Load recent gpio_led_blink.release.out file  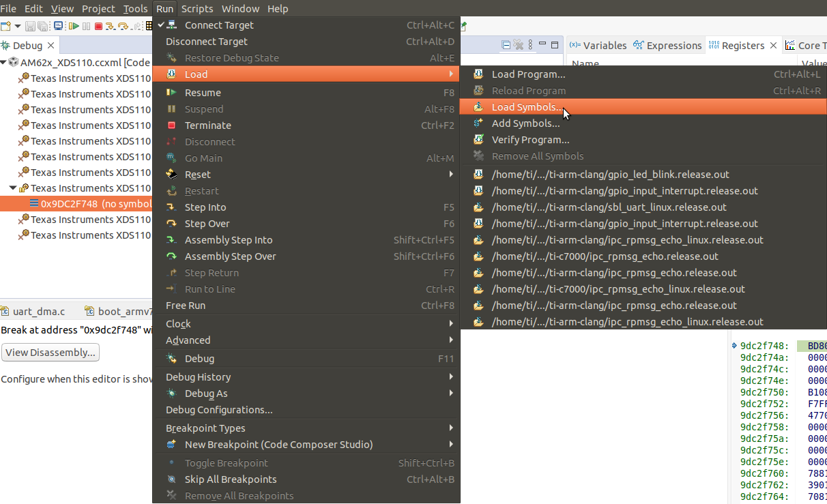[x=610, y=175]
